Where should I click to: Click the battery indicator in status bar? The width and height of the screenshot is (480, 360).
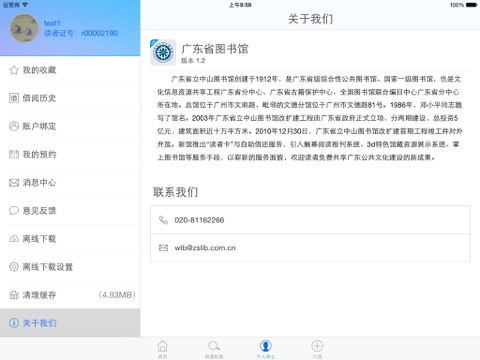471,5
